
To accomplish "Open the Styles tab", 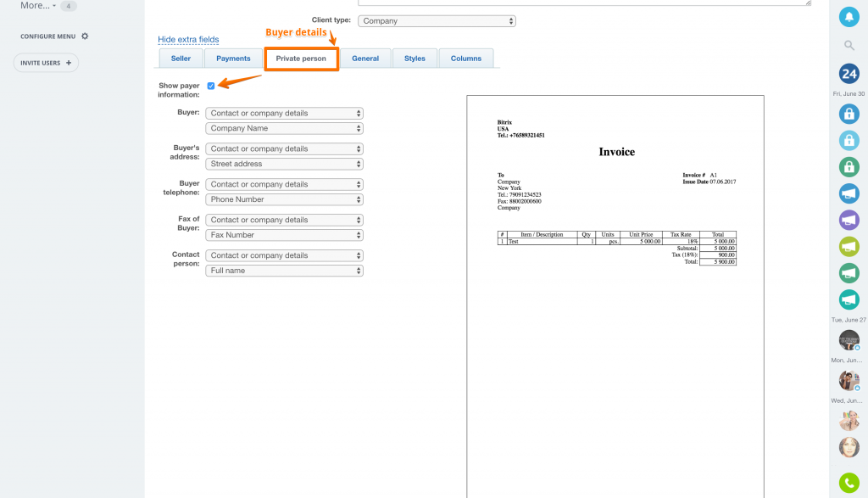I will tap(415, 59).
